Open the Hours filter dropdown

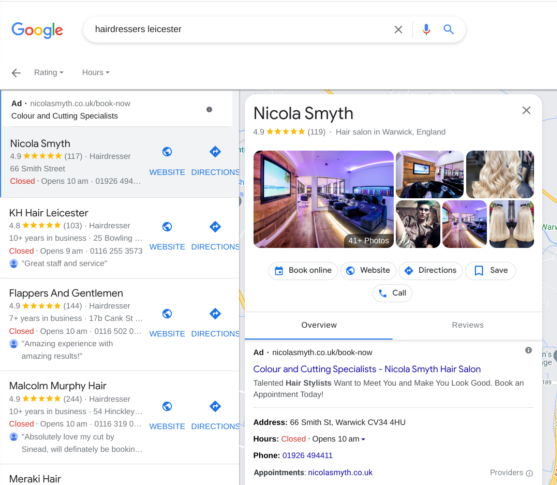click(96, 72)
